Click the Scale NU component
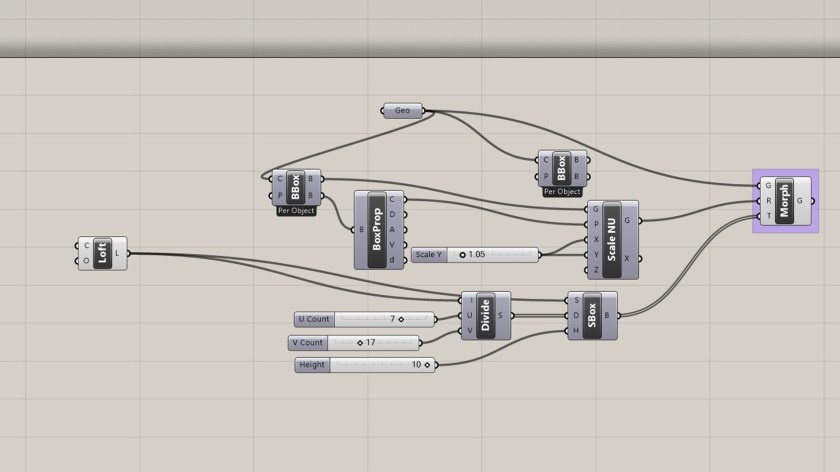 pyautogui.click(x=612, y=238)
